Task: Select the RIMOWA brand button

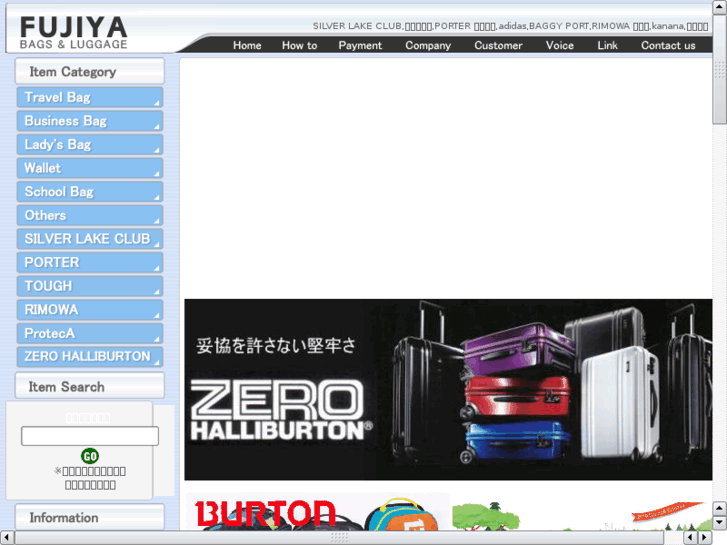Action: coord(90,309)
